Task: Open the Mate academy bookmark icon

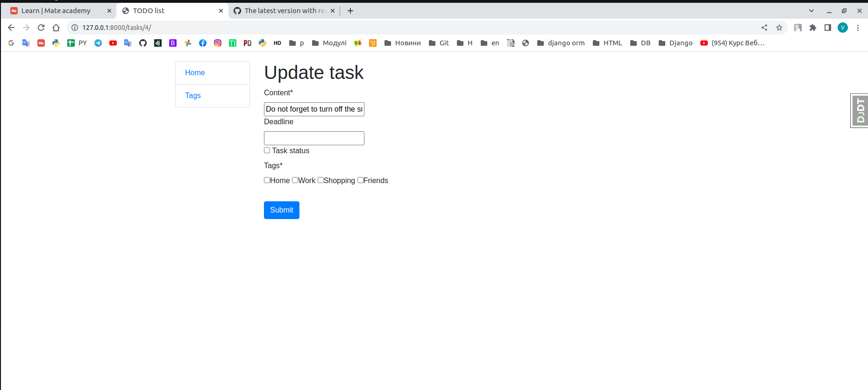Action: [41, 43]
